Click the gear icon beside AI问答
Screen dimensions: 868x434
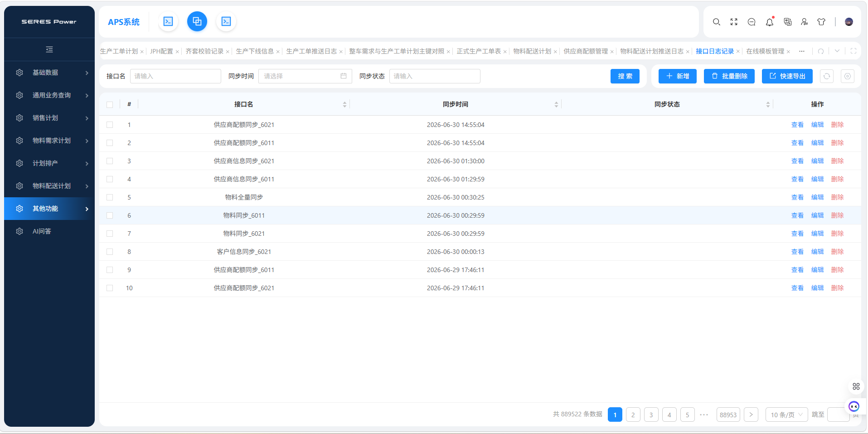tap(19, 231)
